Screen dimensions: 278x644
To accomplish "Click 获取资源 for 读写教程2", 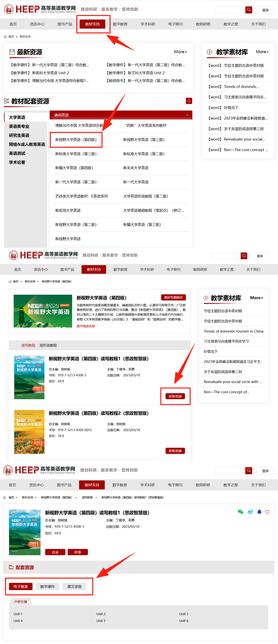I will tap(175, 451).
